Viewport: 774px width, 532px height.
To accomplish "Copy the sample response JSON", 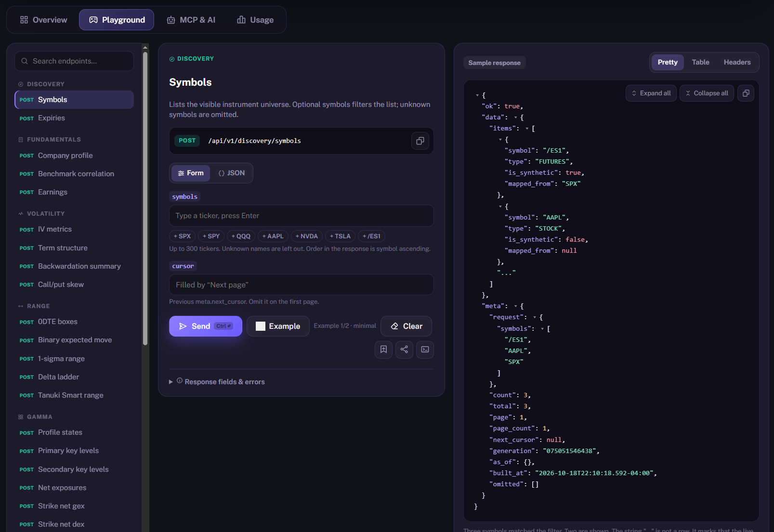I will coord(746,93).
